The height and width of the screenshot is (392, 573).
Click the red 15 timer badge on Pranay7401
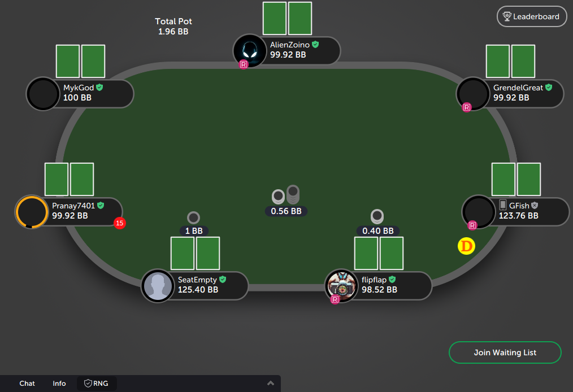pyautogui.click(x=119, y=223)
